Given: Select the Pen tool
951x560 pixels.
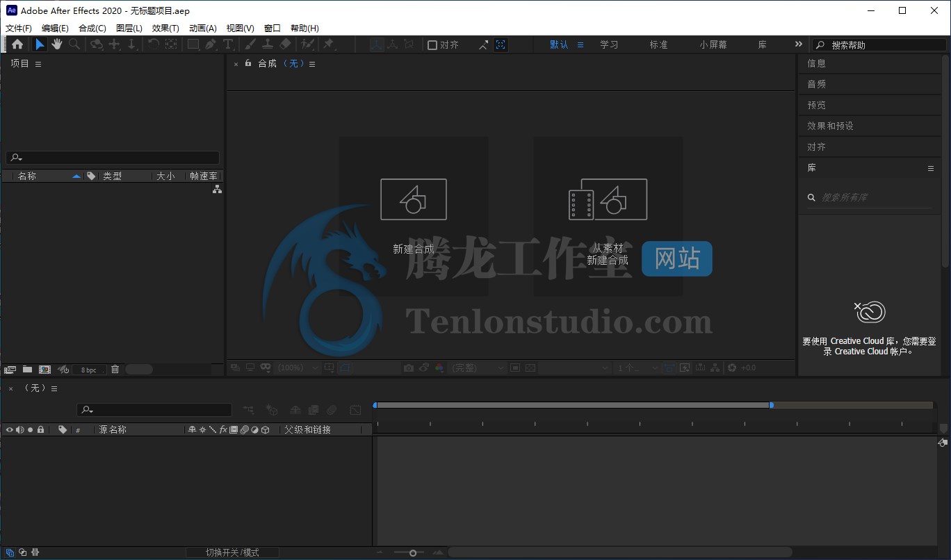Looking at the screenshot, I should (x=211, y=44).
